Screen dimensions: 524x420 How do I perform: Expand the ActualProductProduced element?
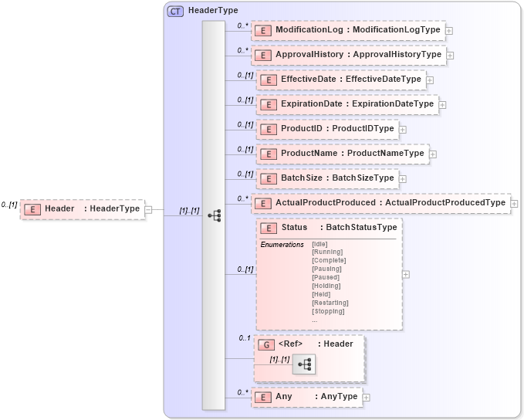(x=514, y=204)
